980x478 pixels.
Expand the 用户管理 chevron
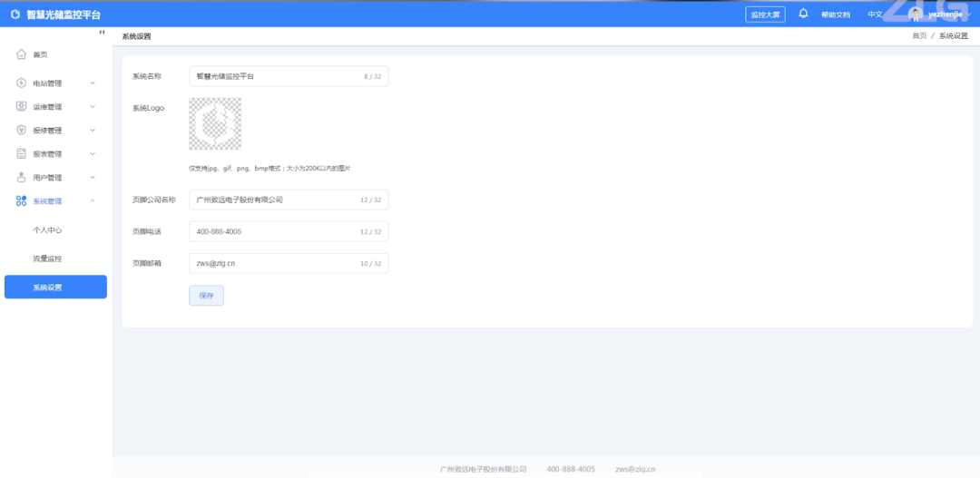(93, 178)
